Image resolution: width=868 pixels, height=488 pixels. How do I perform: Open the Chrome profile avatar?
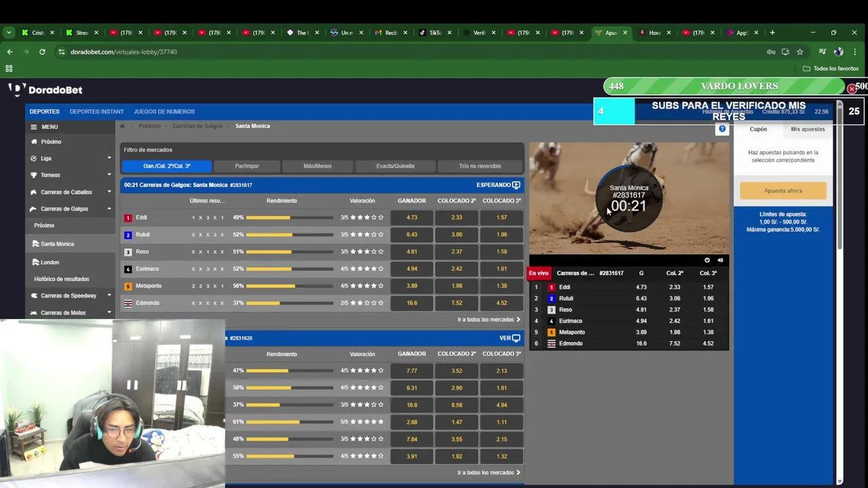coord(839,52)
